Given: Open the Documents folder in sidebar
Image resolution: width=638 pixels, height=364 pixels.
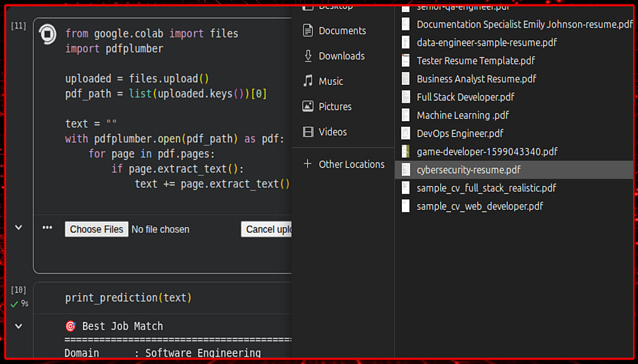Looking at the screenshot, I should [x=342, y=31].
